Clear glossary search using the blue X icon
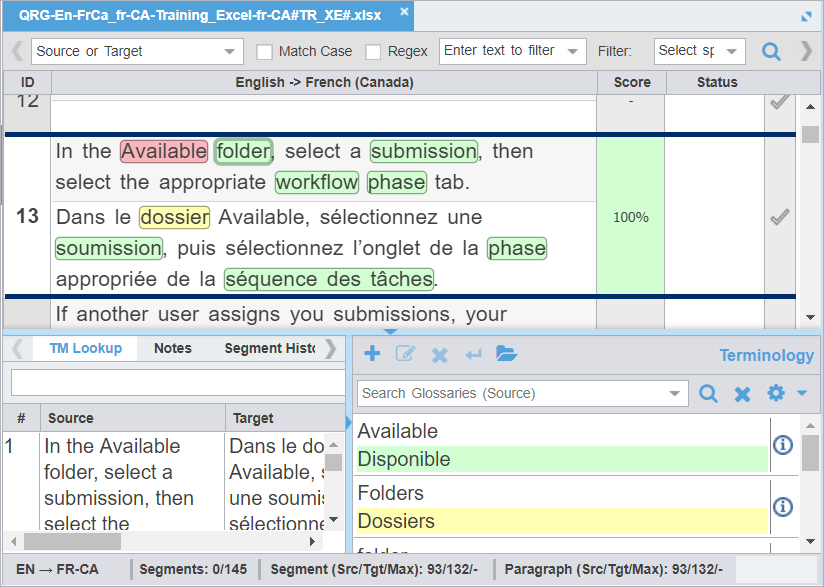 (x=742, y=393)
